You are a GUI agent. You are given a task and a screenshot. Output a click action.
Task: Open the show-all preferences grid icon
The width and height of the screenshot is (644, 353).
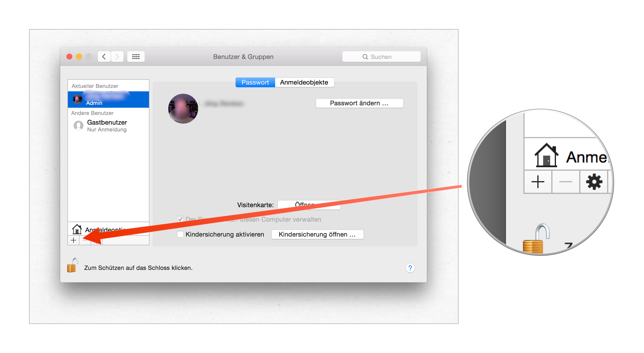tap(136, 56)
